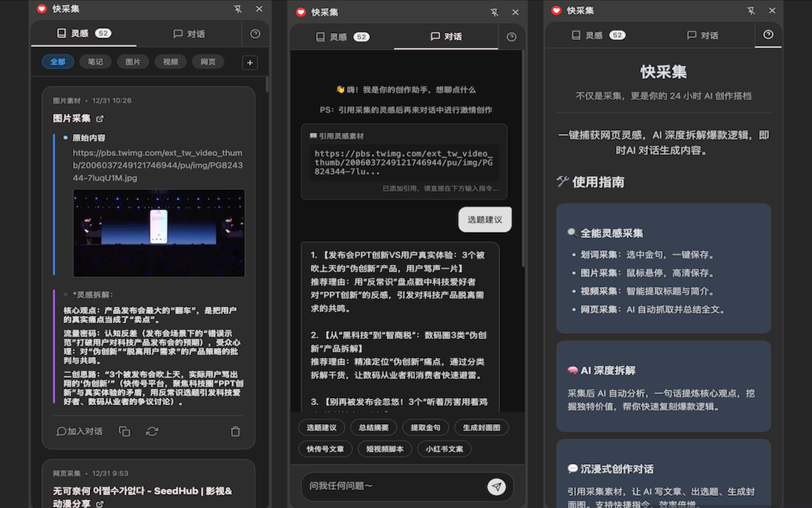Select the 笔记 filter chip
The image size is (812, 508).
[95, 62]
